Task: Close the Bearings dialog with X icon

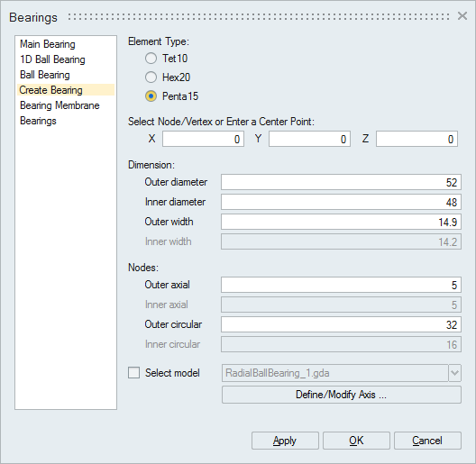Action: click(462, 16)
